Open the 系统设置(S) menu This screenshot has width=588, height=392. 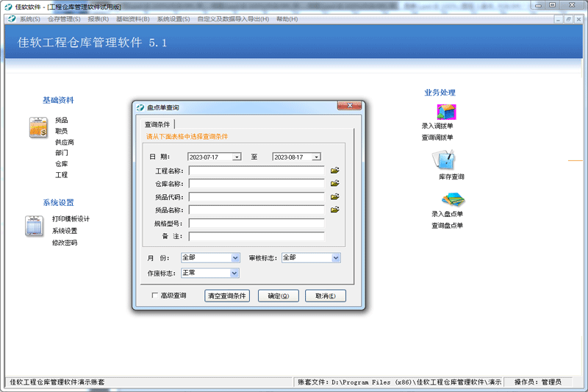173,19
